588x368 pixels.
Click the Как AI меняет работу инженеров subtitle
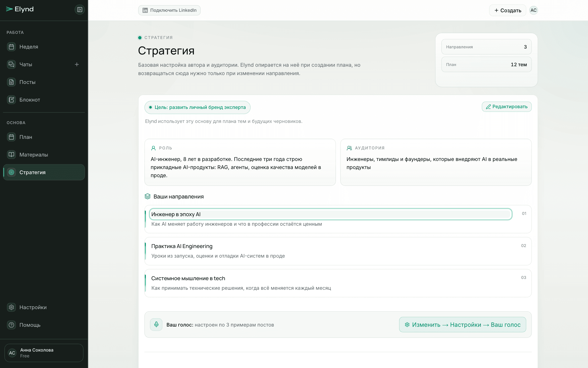[237, 224]
